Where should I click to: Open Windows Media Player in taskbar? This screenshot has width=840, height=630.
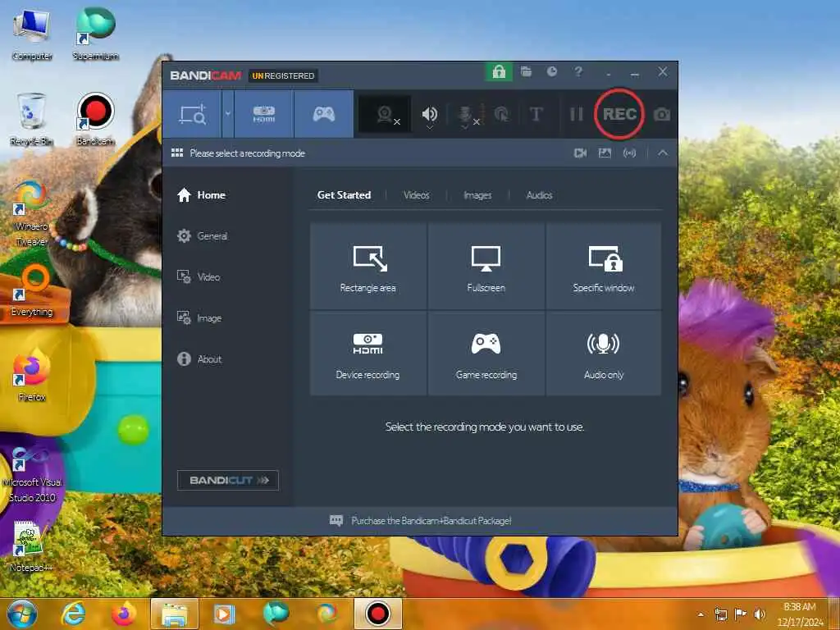coord(224,614)
